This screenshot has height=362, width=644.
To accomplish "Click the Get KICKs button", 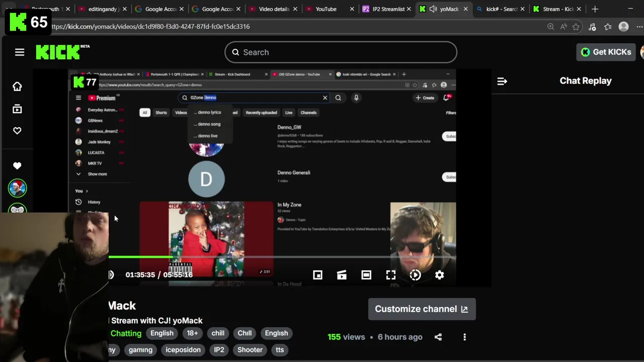I will coord(606,52).
